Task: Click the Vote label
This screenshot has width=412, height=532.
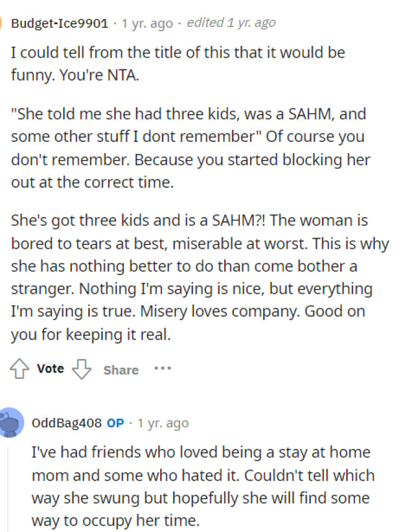Action: [50, 369]
